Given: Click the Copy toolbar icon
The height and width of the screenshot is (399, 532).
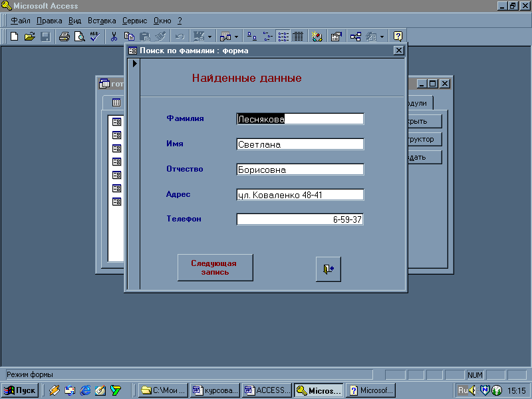Looking at the screenshot, I should tap(129, 37).
